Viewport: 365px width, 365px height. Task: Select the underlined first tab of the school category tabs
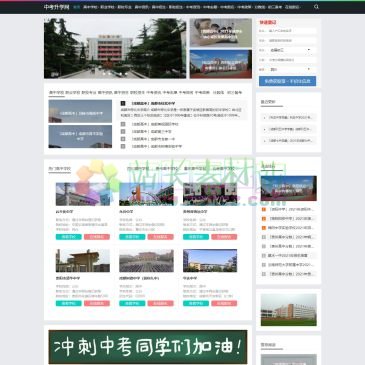click(56, 93)
